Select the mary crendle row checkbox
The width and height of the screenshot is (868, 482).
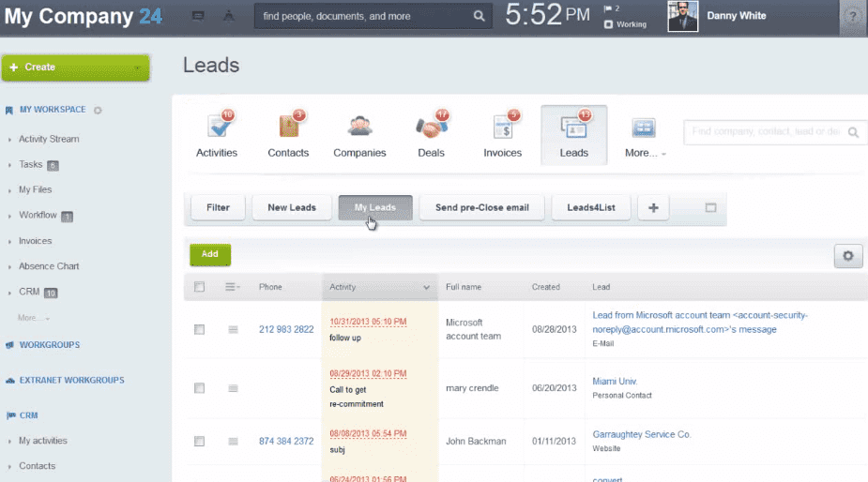click(x=199, y=388)
